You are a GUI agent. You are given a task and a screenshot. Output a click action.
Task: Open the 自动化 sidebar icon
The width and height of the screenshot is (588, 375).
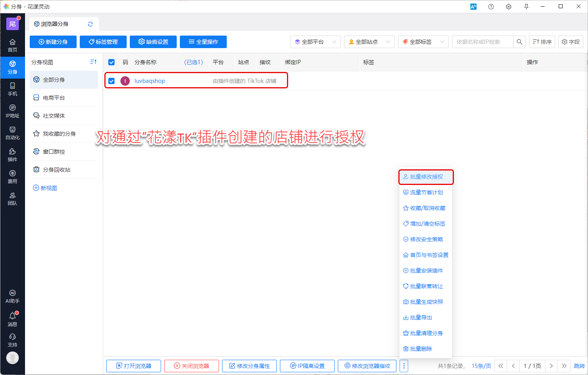pos(13,133)
